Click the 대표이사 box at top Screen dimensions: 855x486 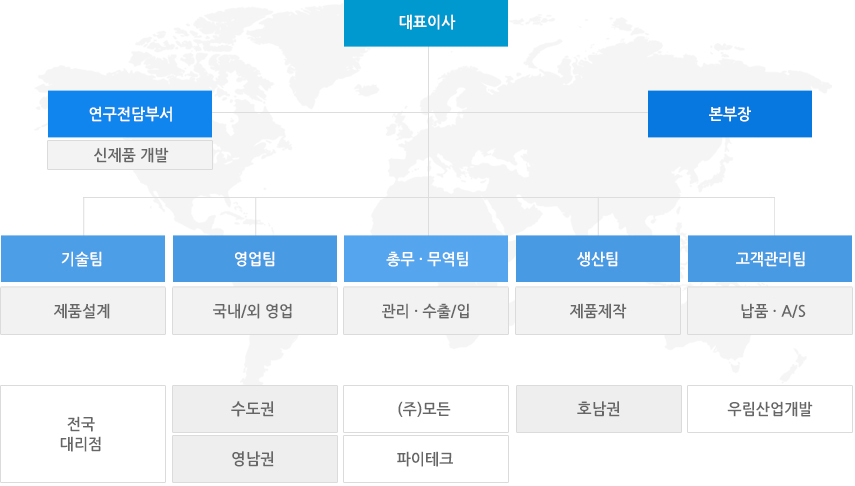[x=426, y=23]
